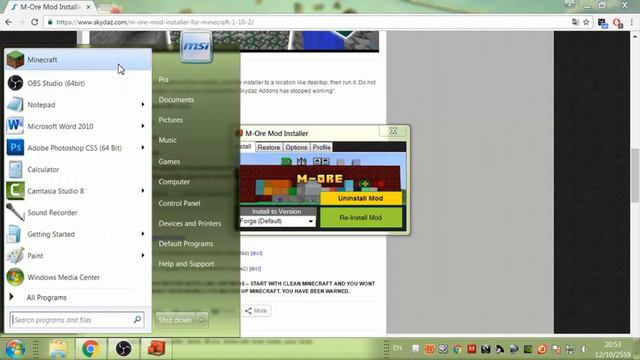Switch to Chrome in the taskbar
This screenshot has height=360, width=640.
tap(90, 349)
